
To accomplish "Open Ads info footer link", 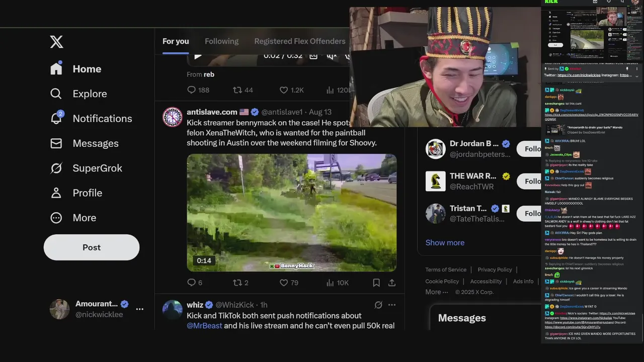I will pyautogui.click(x=523, y=282).
